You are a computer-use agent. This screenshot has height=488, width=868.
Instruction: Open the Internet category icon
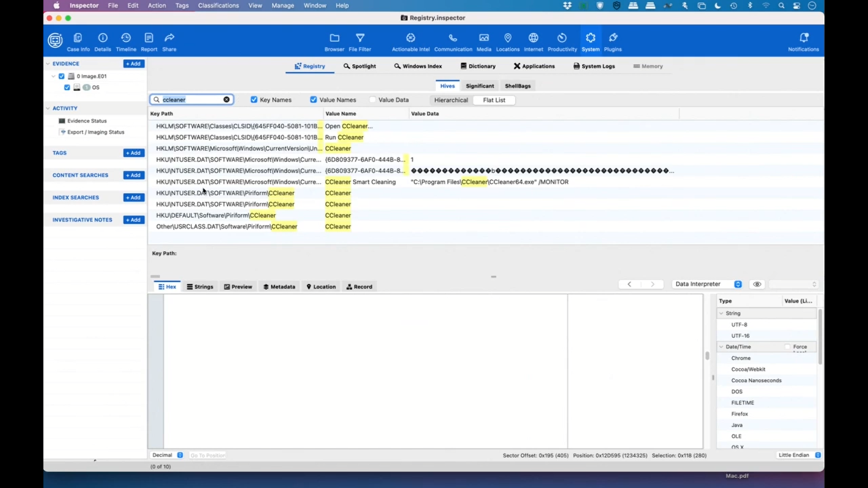[x=533, y=42]
